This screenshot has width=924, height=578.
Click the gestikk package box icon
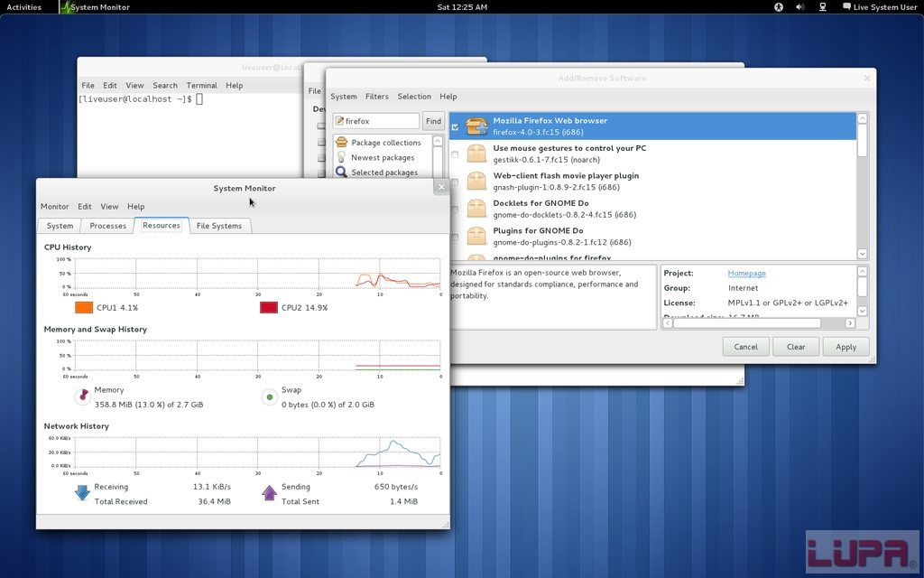(476, 154)
